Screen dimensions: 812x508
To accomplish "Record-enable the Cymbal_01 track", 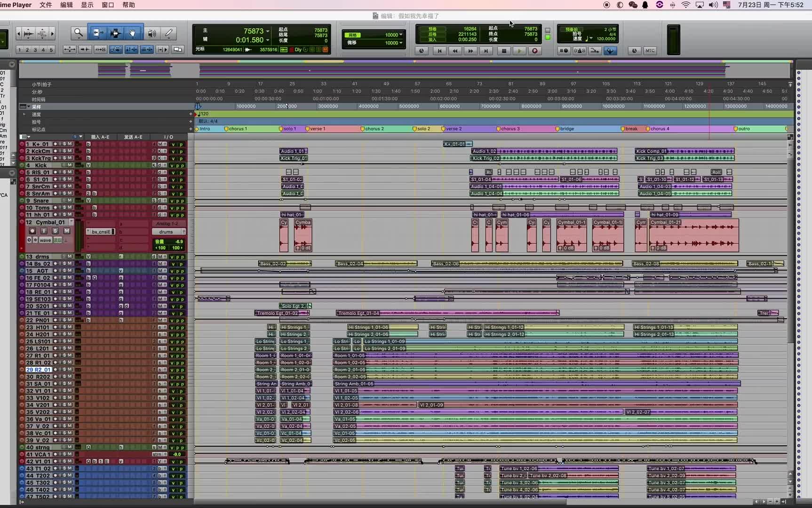I will [x=32, y=231].
